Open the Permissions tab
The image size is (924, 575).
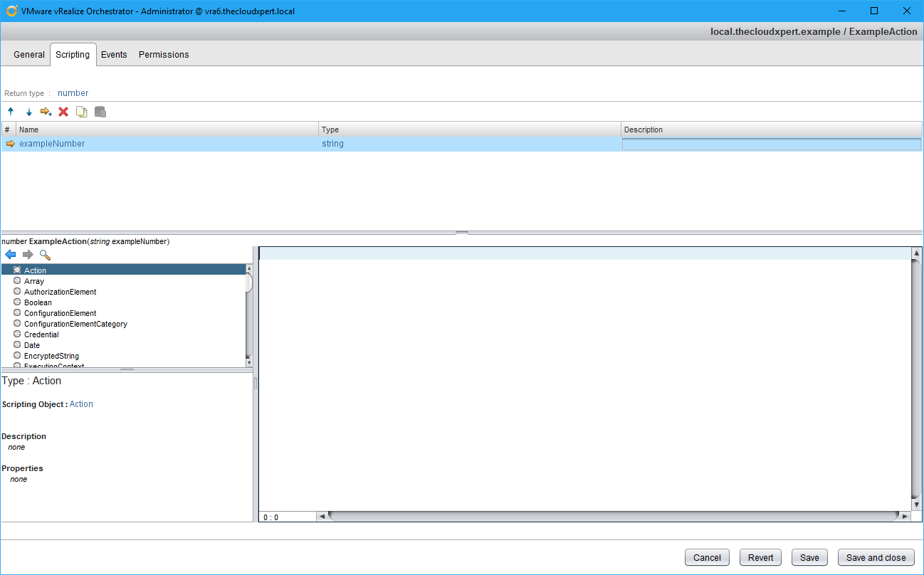pos(164,55)
